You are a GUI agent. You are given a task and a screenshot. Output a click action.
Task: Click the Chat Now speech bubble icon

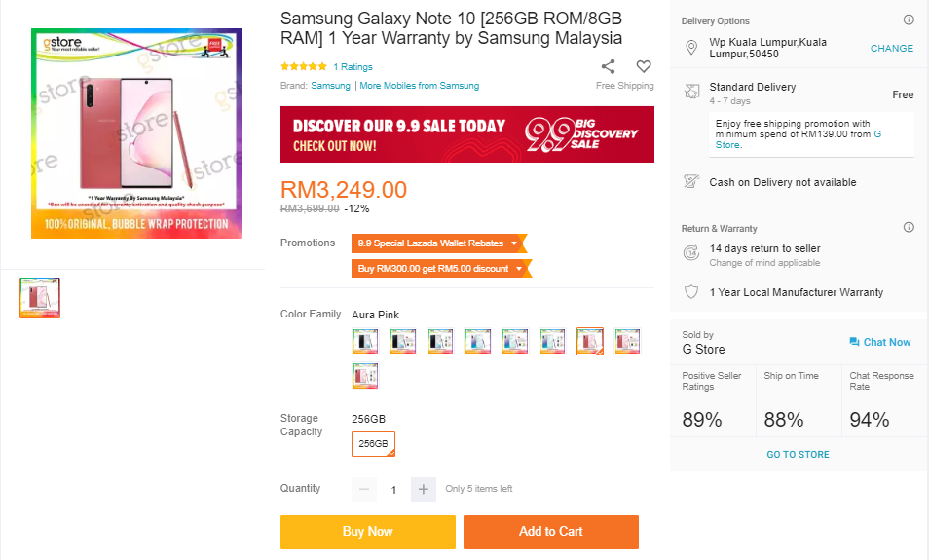click(x=854, y=342)
